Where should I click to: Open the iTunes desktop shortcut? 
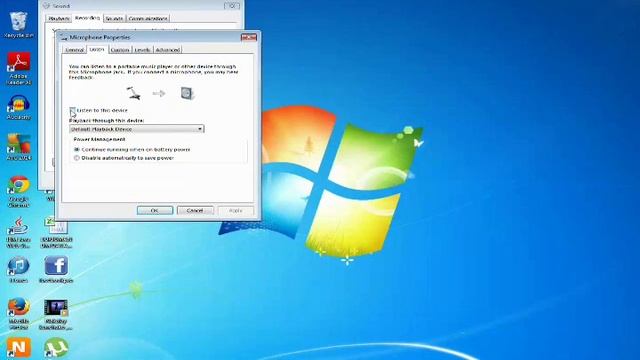[19, 270]
